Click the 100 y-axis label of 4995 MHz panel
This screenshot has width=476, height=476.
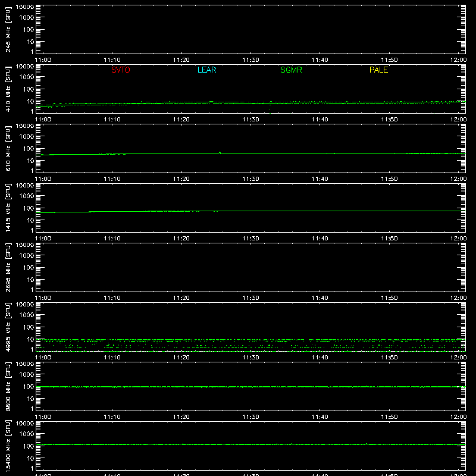29,327
